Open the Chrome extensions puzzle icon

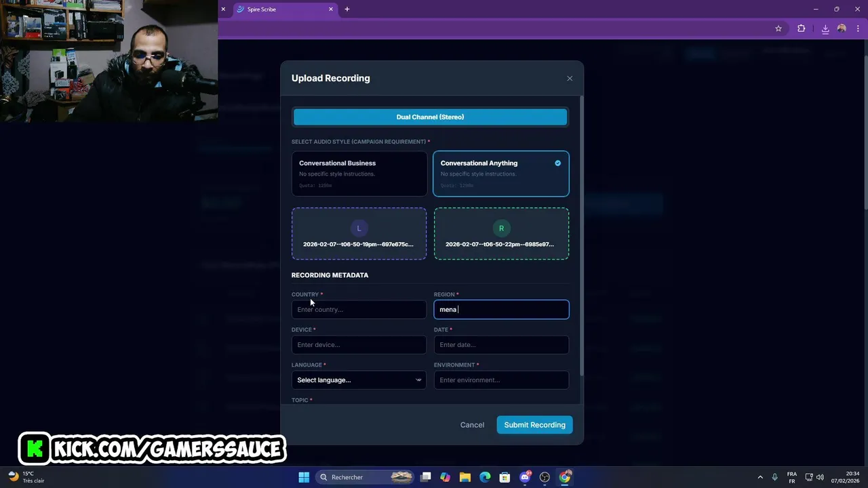point(802,28)
